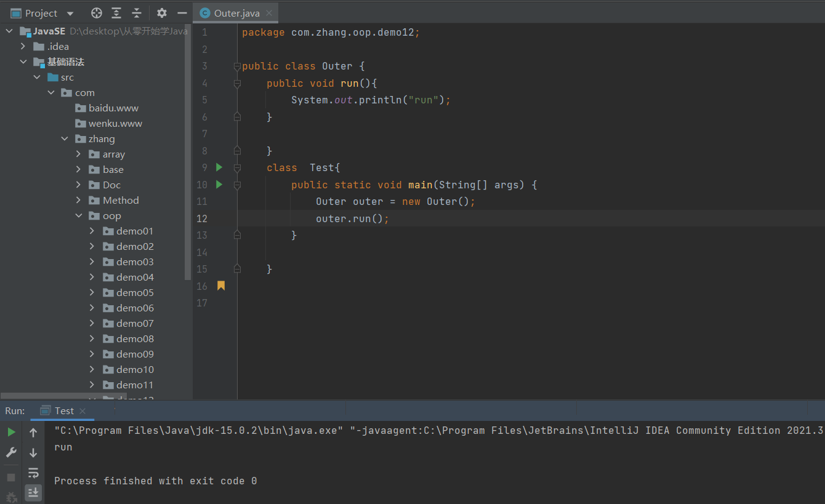Image resolution: width=825 pixels, height=504 pixels.
Task: Click the java.exe command line in console
Action: click(439, 430)
